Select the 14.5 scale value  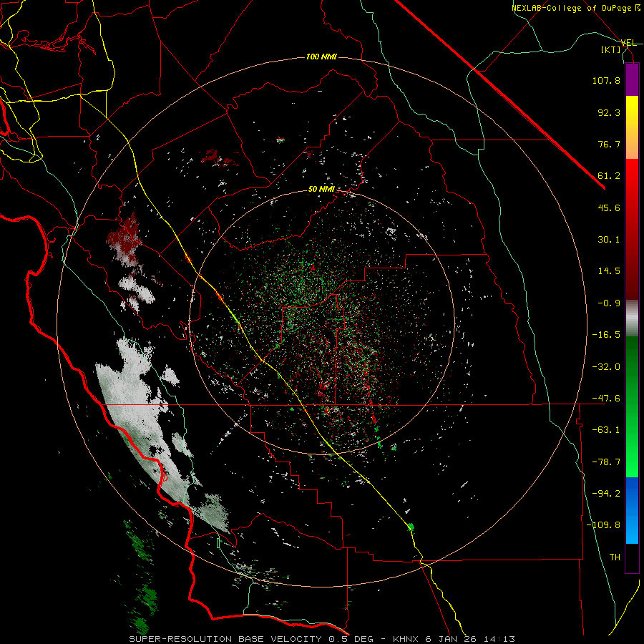pyautogui.click(x=609, y=271)
